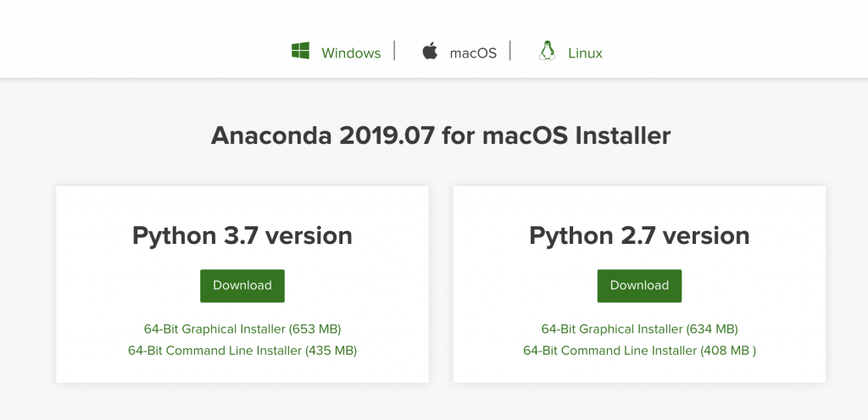868x420 pixels.
Task: Switch to the Windows tab label
Action: click(351, 53)
